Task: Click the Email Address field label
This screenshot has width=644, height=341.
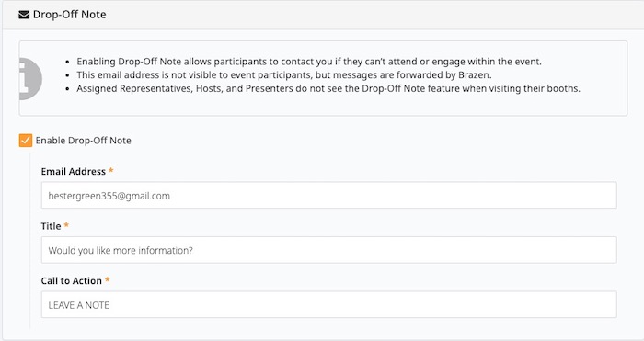Action: point(73,172)
